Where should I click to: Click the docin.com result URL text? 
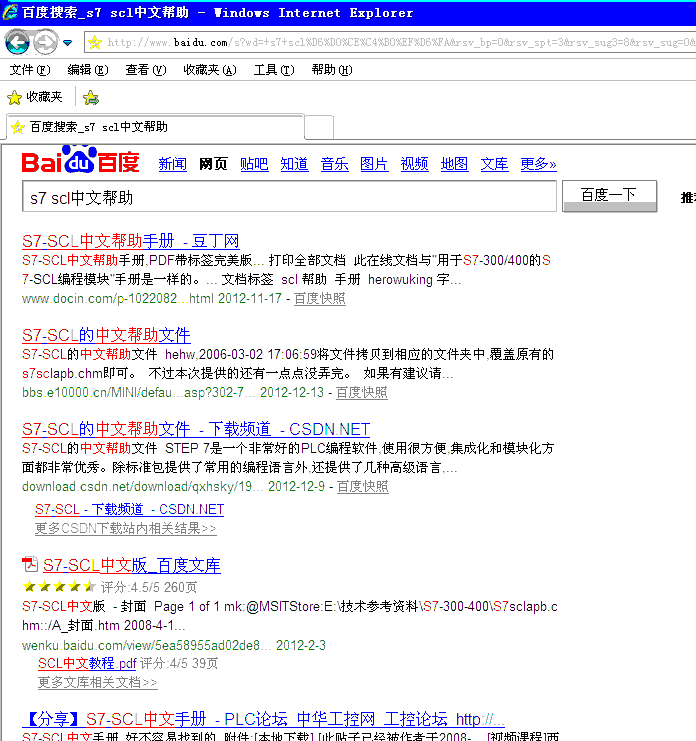(118, 299)
